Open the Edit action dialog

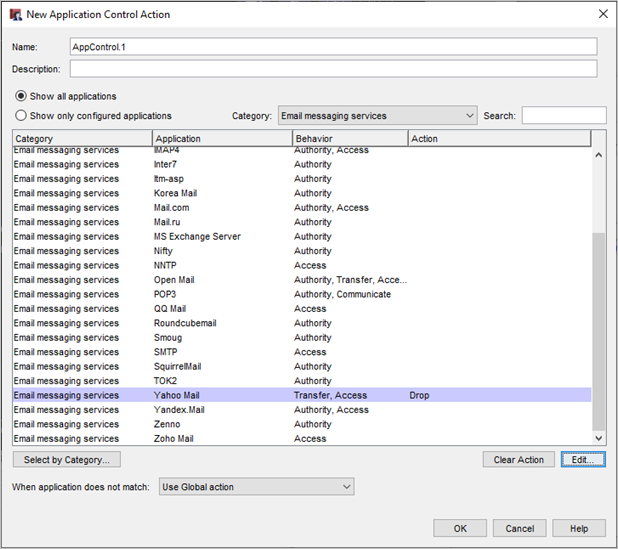583,460
